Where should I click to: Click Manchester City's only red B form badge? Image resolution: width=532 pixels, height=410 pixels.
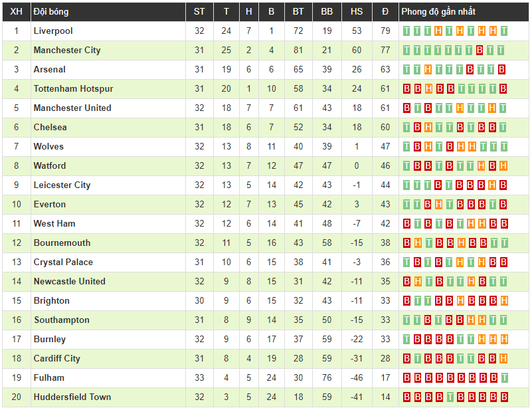point(482,51)
